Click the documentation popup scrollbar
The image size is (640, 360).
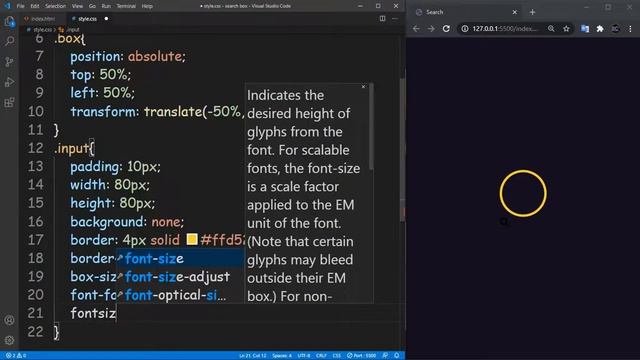coord(371,127)
